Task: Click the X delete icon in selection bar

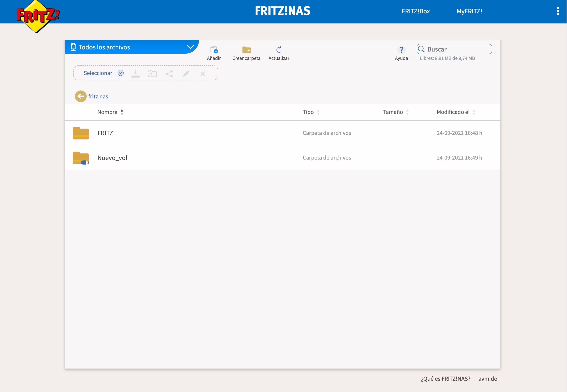Action: coord(203,73)
